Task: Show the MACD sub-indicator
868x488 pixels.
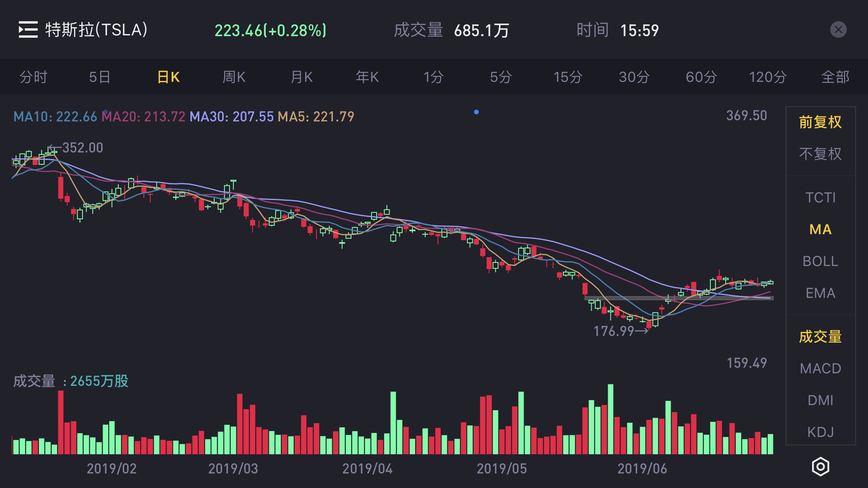Action: pos(820,369)
